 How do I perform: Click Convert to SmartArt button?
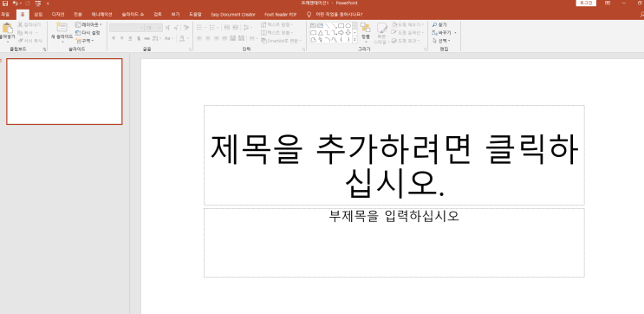click(x=282, y=41)
